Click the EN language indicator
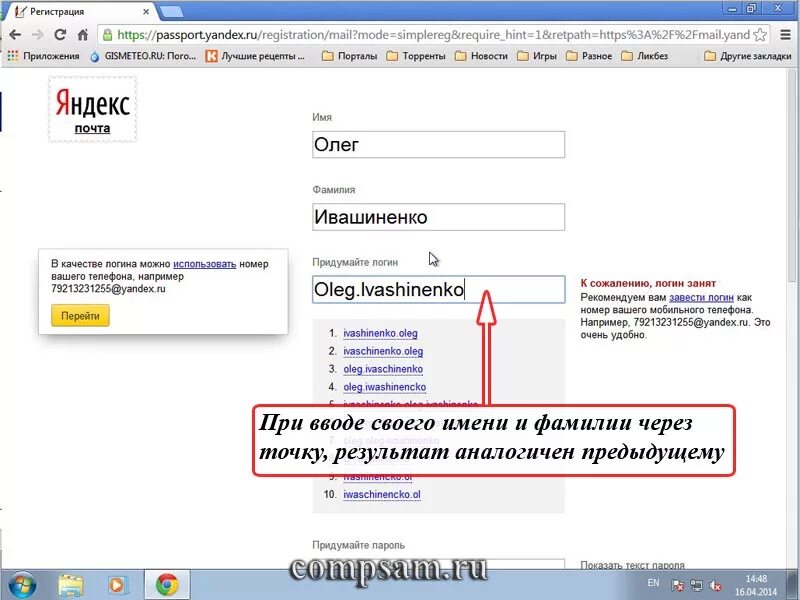 pos(653,583)
